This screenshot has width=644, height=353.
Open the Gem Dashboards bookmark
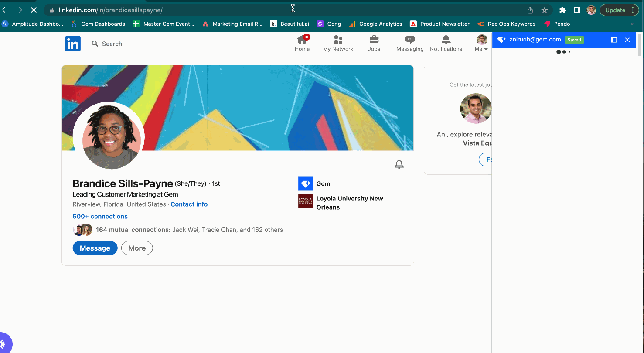pos(98,24)
